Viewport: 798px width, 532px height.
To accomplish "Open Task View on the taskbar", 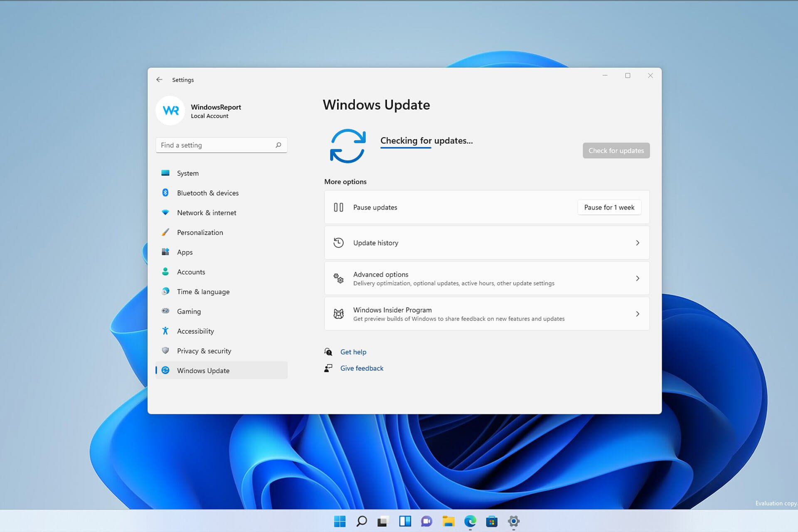I will click(383, 521).
